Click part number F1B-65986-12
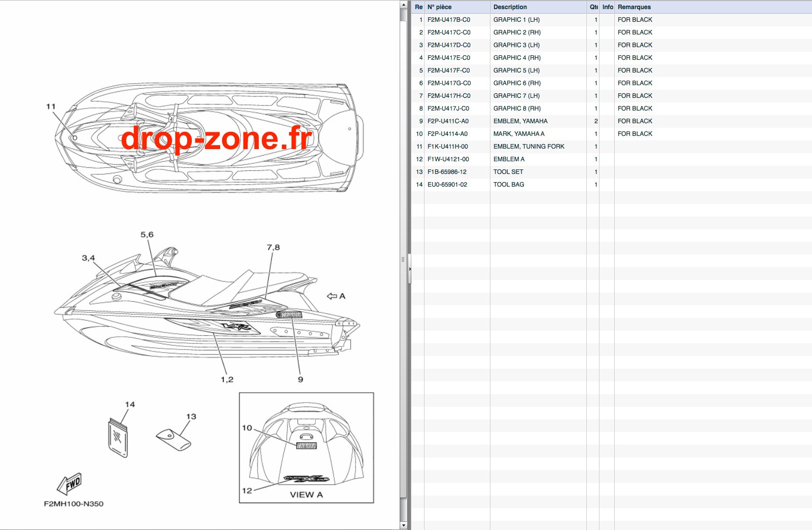The image size is (812, 530). point(447,172)
